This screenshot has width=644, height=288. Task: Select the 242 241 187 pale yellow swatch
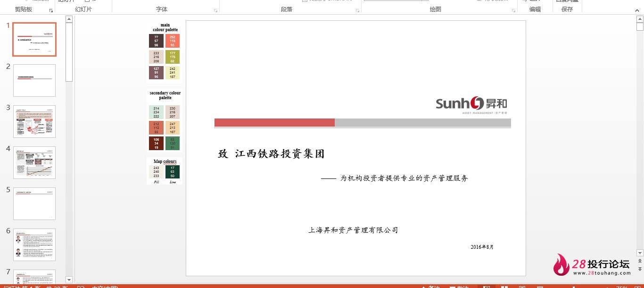[x=173, y=73]
